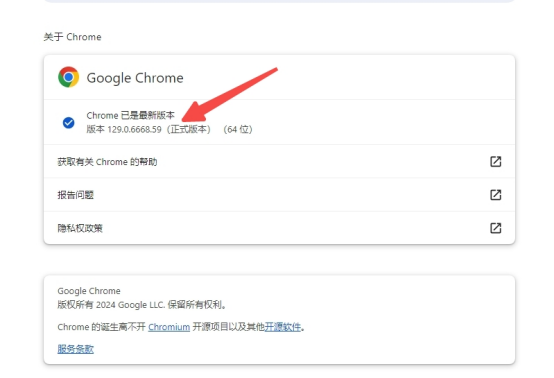Click external link icon beside 隐私权政策
Screen dimensions: 554x378
(x=495, y=228)
